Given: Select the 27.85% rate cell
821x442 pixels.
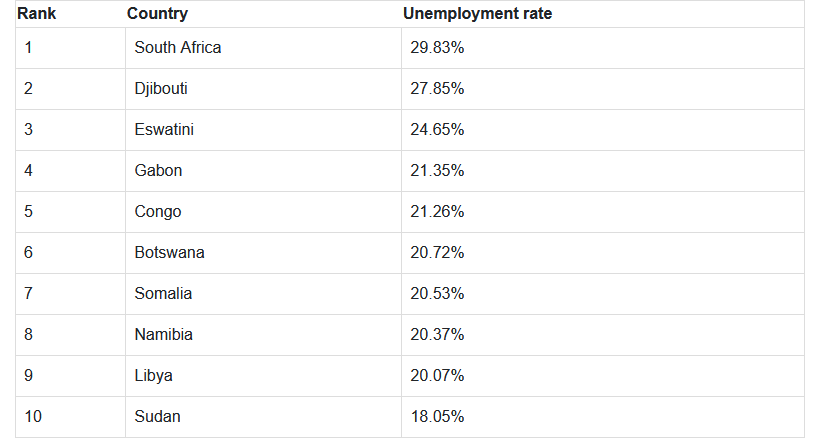Looking at the screenshot, I should (437, 89).
